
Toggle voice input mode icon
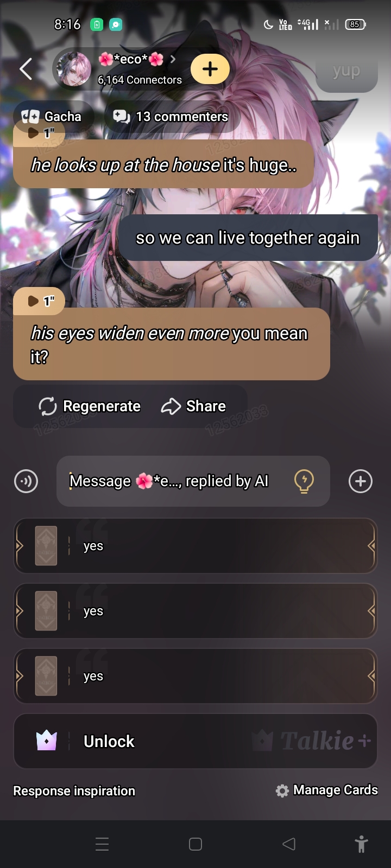tap(26, 481)
